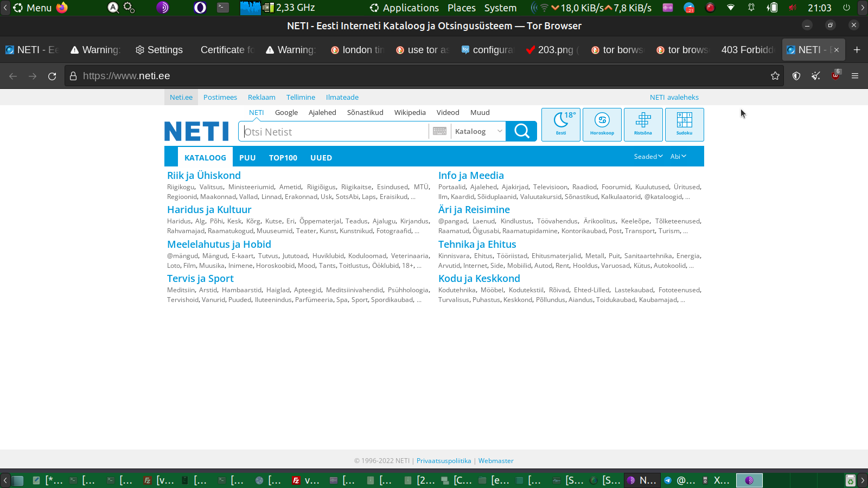Click the power icon in top panel
The image size is (868, 488).
pyautogui.click(x=846, y=8)
